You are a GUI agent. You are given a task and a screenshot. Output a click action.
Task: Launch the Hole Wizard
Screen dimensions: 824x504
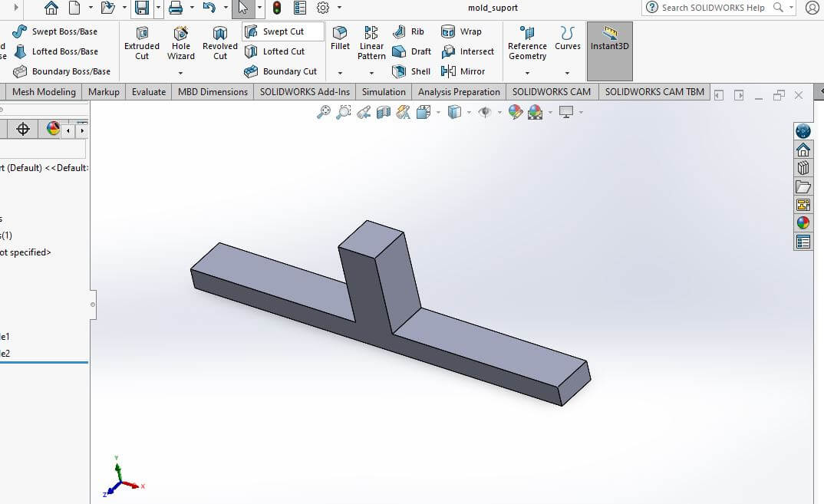click(x=181, y=43)
